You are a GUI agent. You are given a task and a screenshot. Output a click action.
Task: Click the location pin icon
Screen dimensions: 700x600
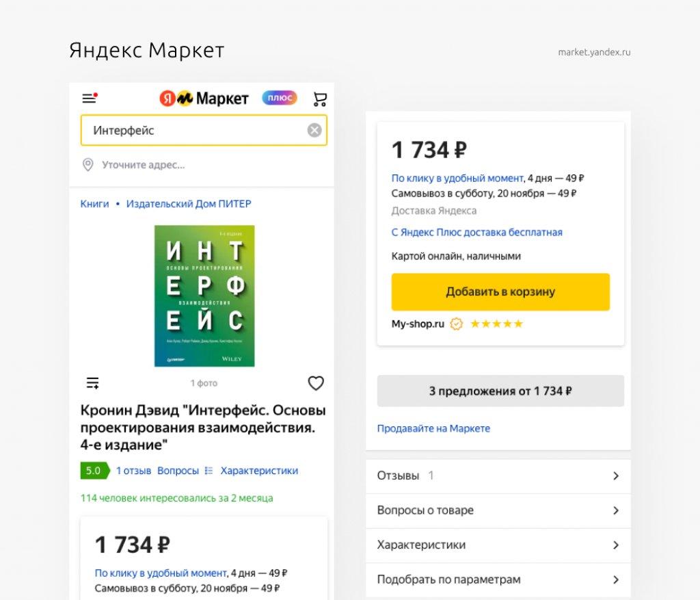point(88,165)
